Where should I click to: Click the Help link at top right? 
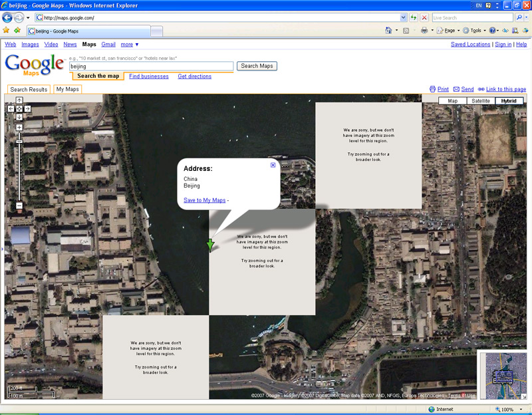pyautogui.click(x=521, y=45)
